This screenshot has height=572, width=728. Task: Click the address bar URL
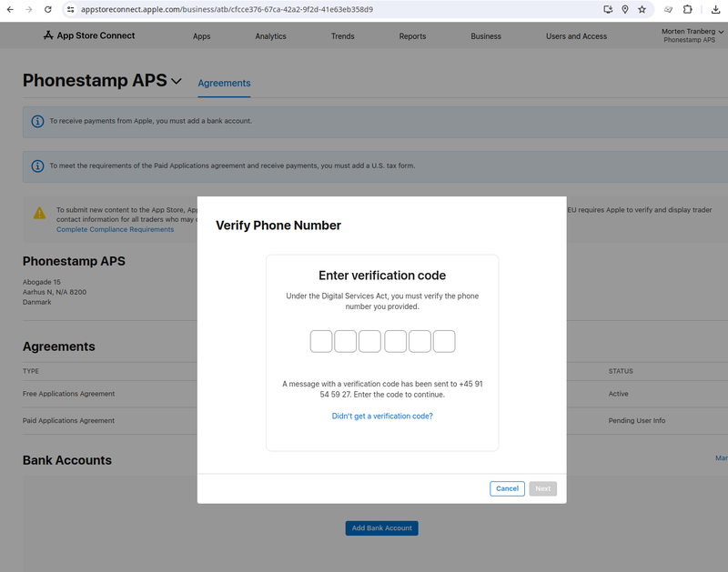tap(227, 9)
